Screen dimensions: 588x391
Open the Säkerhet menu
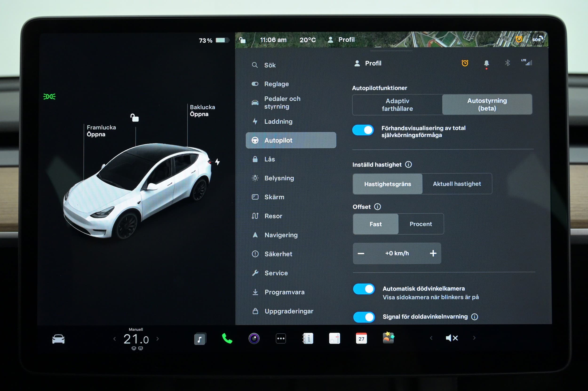pos(291,254)
